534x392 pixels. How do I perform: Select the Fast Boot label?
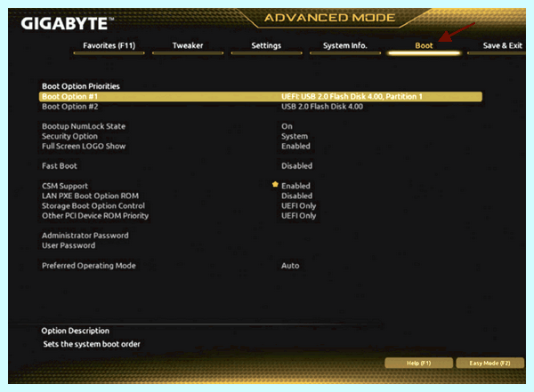tap(60, 165)
